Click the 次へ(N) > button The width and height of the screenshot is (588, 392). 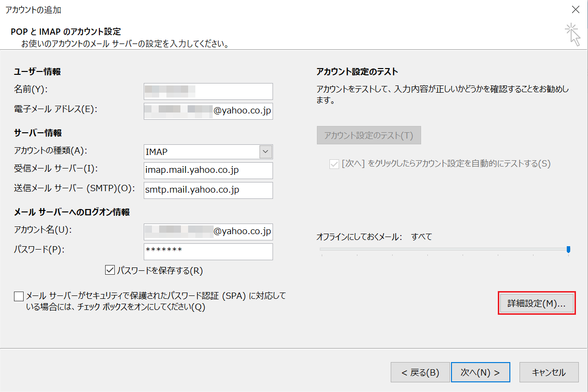tap(480, 372)
